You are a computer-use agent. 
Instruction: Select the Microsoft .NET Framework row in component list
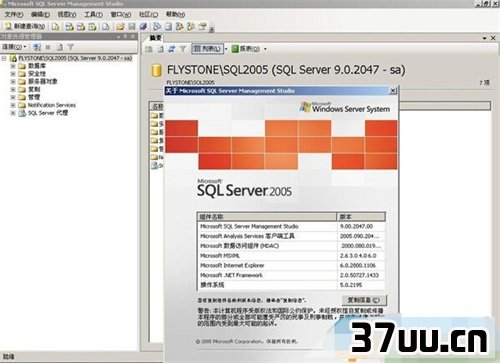291,275
